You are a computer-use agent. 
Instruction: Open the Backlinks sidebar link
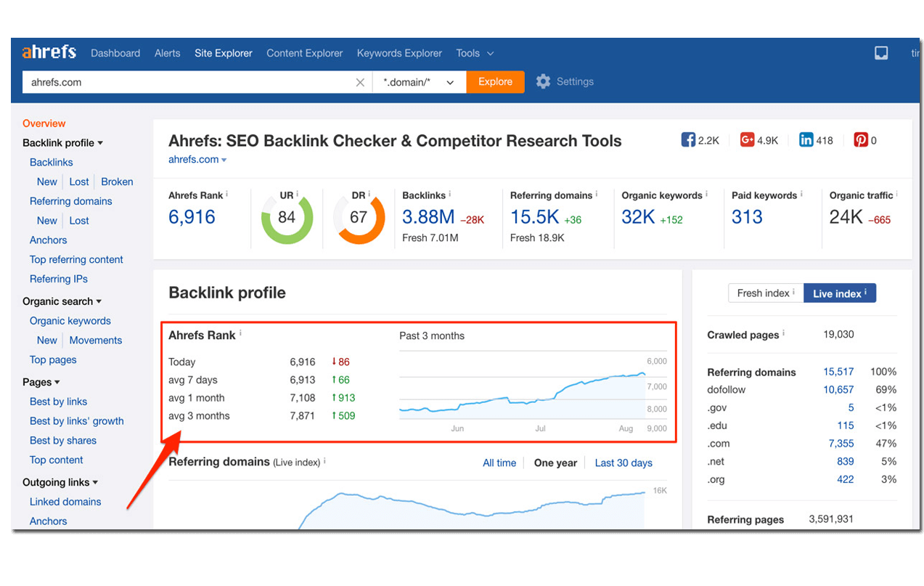pos(52,163)
